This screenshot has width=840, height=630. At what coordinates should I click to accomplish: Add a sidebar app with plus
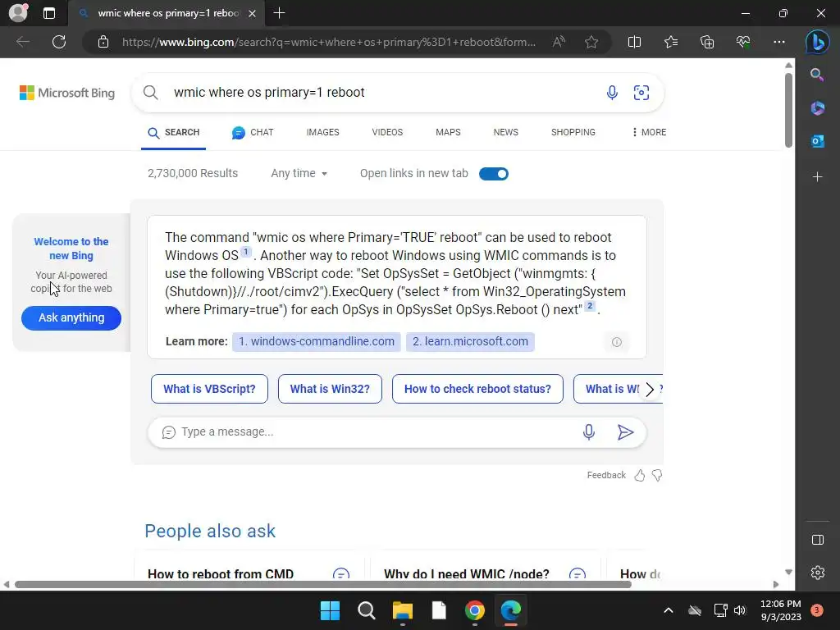(x=818, y=177)
